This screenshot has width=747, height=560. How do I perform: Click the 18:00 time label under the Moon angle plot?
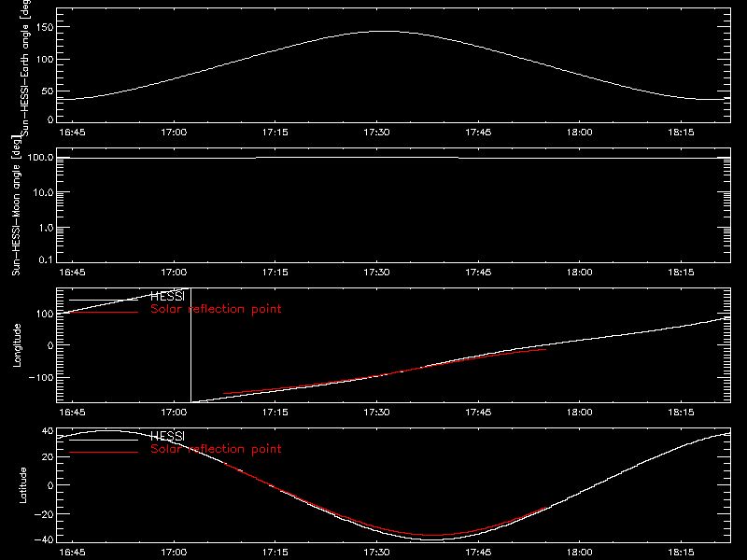click(579, 273)
